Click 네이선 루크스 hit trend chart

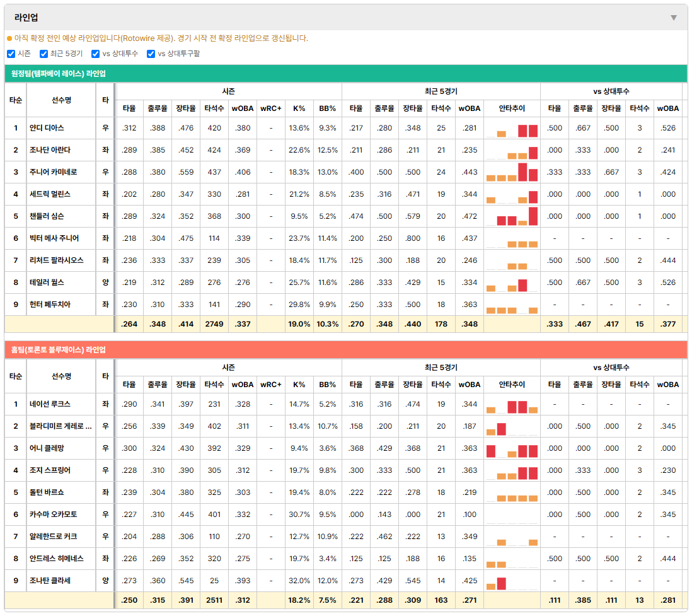click(x=512, y=405)
